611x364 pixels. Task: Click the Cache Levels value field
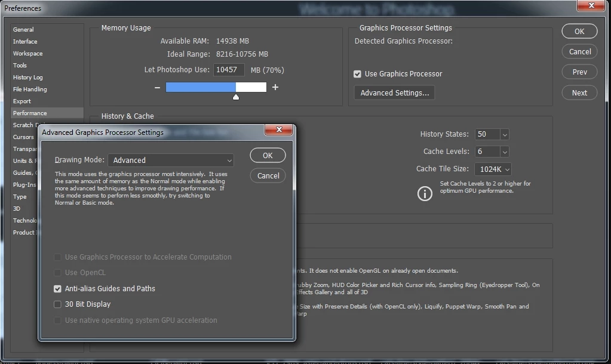487,152
